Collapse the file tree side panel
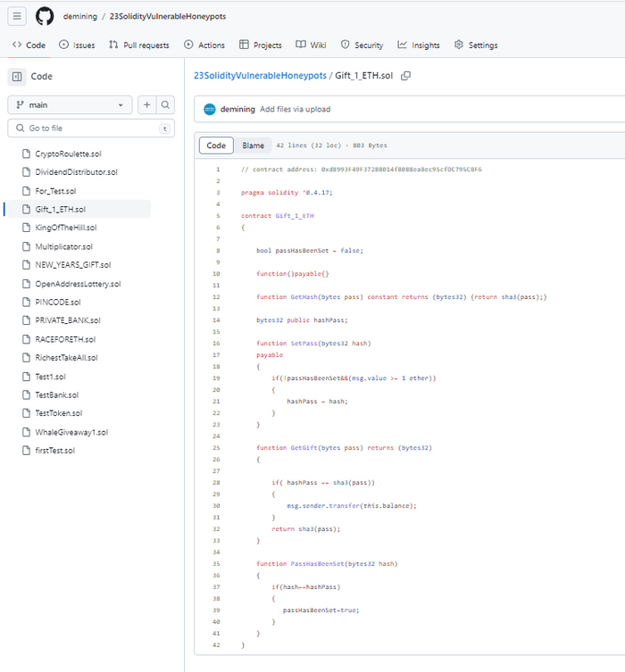This screenshot has height=672, width=625. (x=18, y=77)
